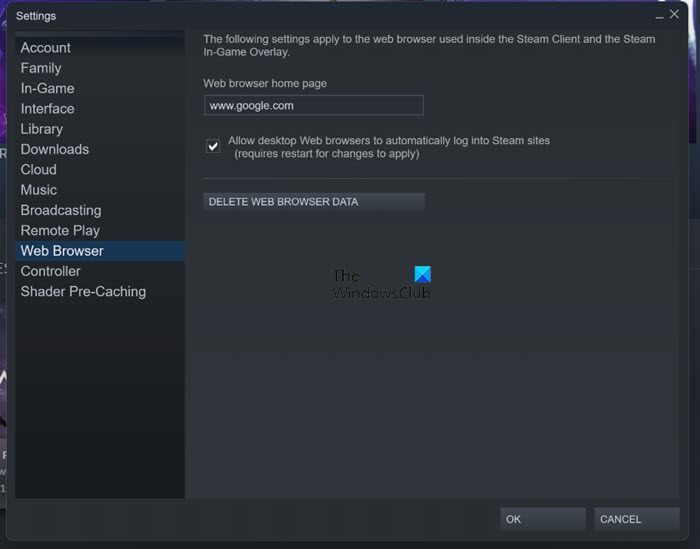Select Cloud in the sidebar
This screenshot has height=549, width=700.
point(38,170)
